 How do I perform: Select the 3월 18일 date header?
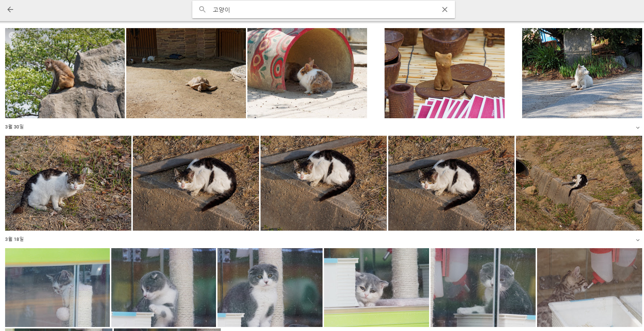tap(14, 239)
